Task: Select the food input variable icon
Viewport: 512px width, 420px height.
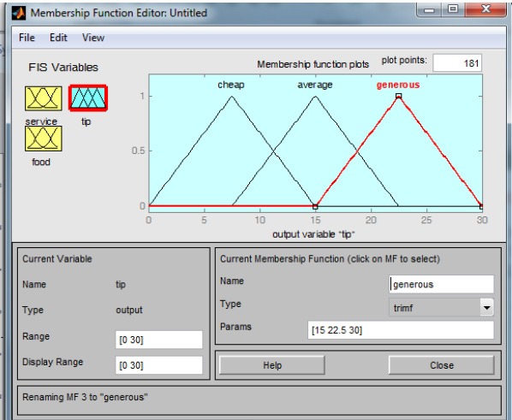Action: tap(43, 139)
